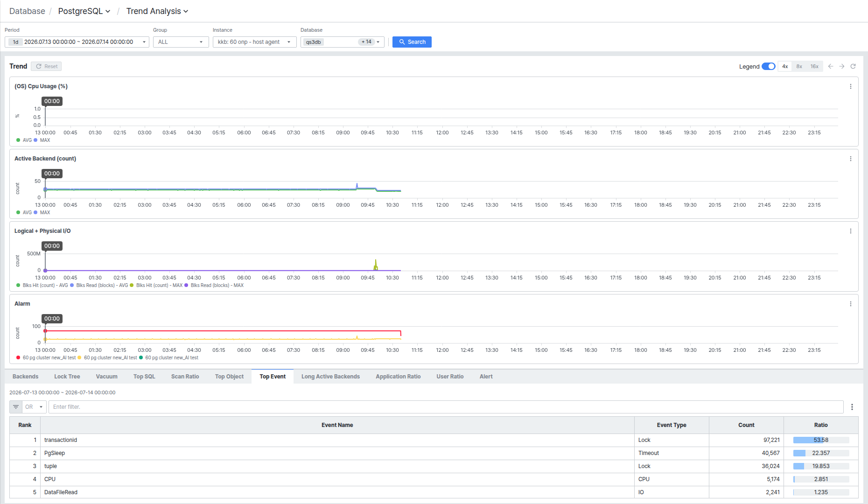
Task: Switch to the Top SQL tab
Action: point(144,377)
